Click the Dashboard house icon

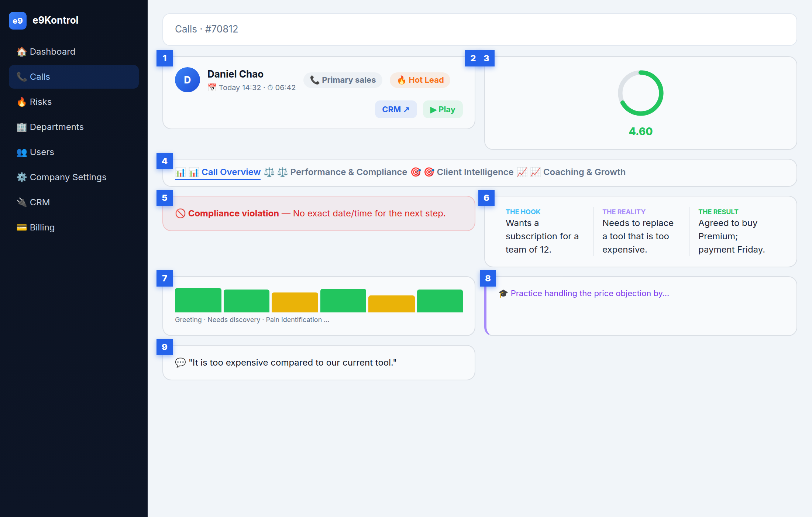click(22, 52)
